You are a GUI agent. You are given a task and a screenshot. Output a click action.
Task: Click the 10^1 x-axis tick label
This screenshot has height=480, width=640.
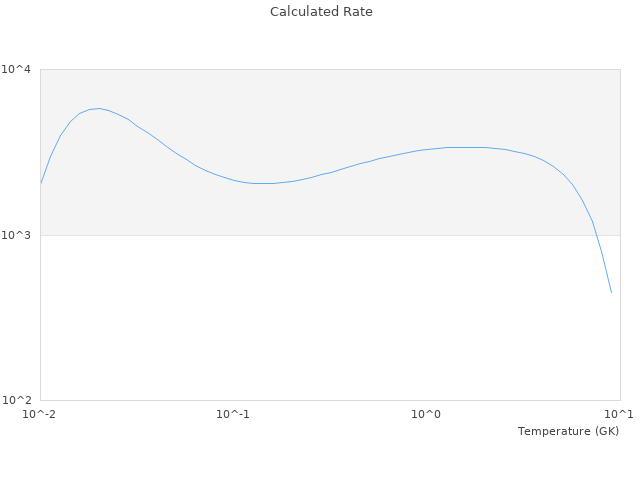coord(619,414)
